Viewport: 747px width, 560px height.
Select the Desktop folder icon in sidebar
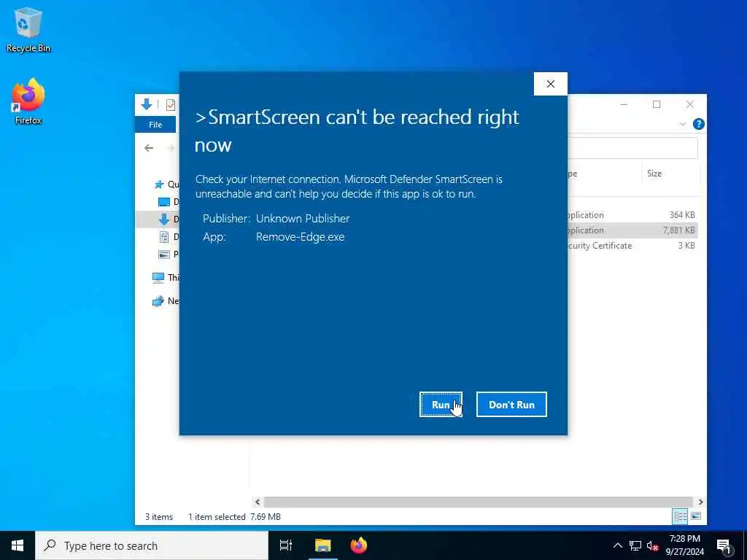(x=163, y=202)
